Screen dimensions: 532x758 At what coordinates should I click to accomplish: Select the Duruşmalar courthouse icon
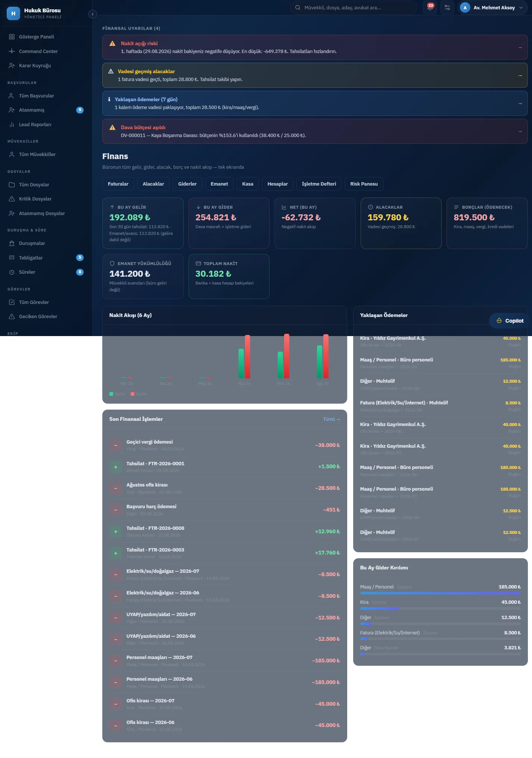(x=12, y=243)
